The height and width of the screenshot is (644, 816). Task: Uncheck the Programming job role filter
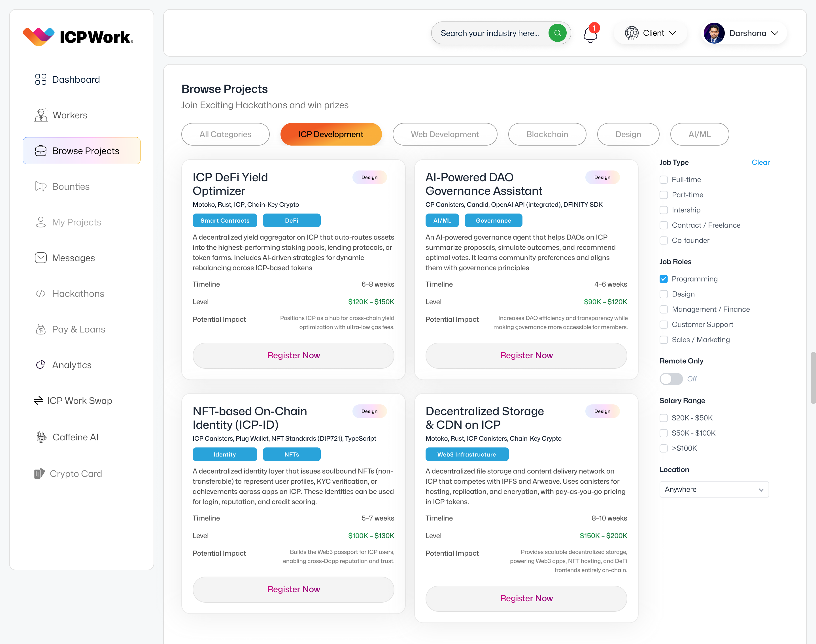click(664, 279)
